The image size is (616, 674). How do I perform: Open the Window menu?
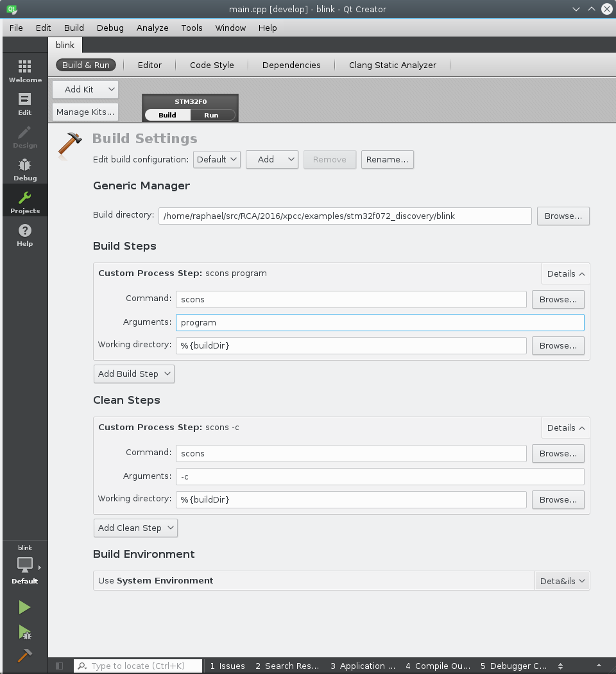click(x=230, y=28)
